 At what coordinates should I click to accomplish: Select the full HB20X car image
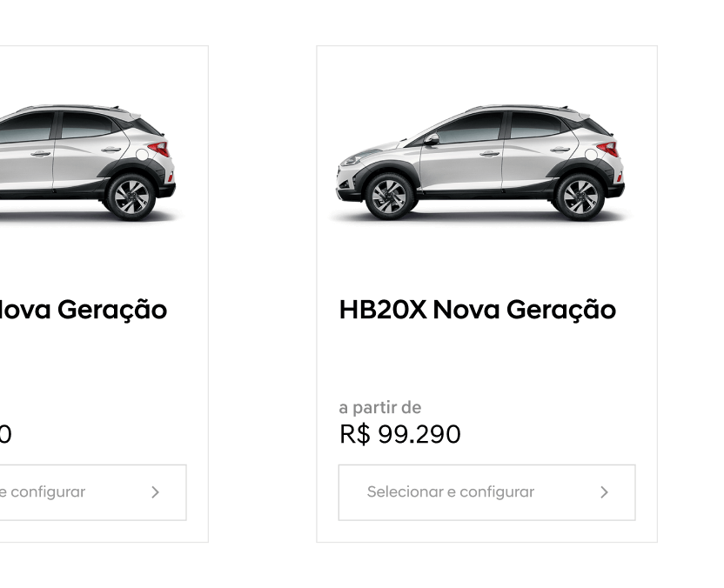[x=480, y=163]
